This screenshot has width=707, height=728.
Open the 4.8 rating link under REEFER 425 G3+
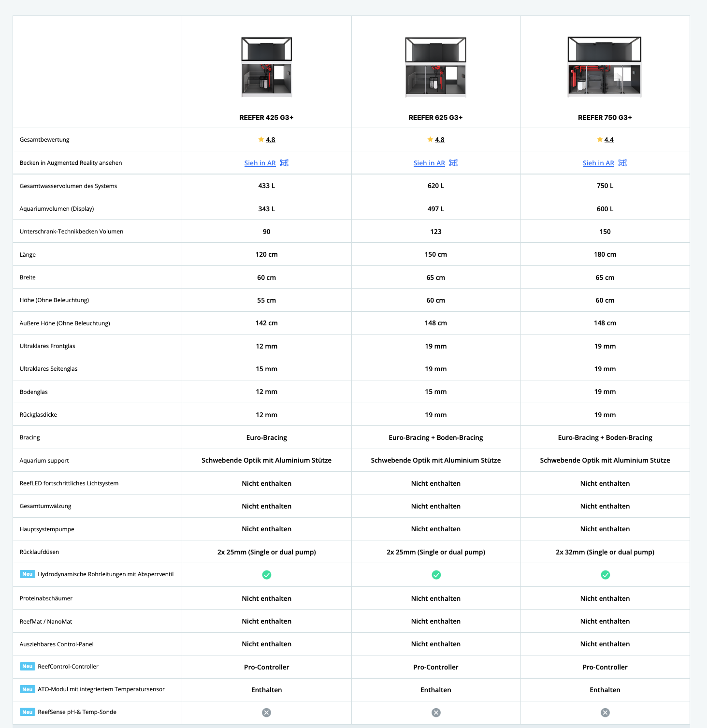(x=271, y=140)
